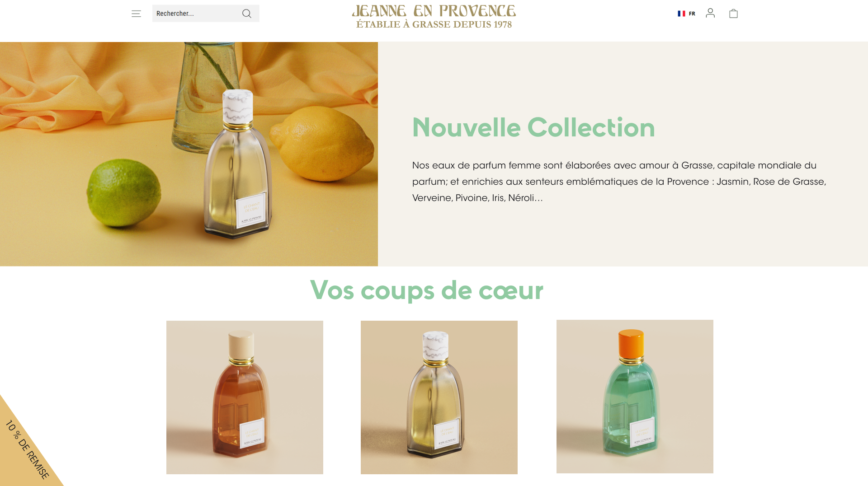Viewport: 868px width, 486px height.
Task: Click the hero photo of perfume with lemon
Action: [x=189, y=154]
